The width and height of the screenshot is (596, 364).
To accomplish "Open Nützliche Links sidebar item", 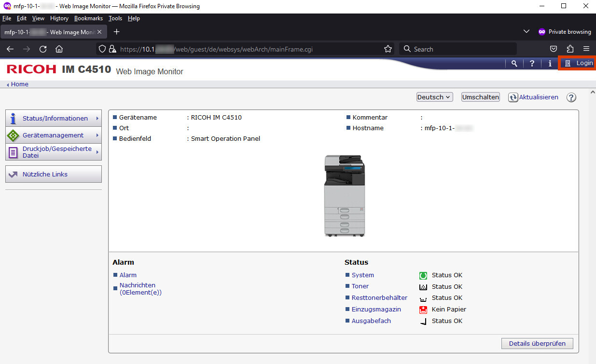I will tap(54, 174).
